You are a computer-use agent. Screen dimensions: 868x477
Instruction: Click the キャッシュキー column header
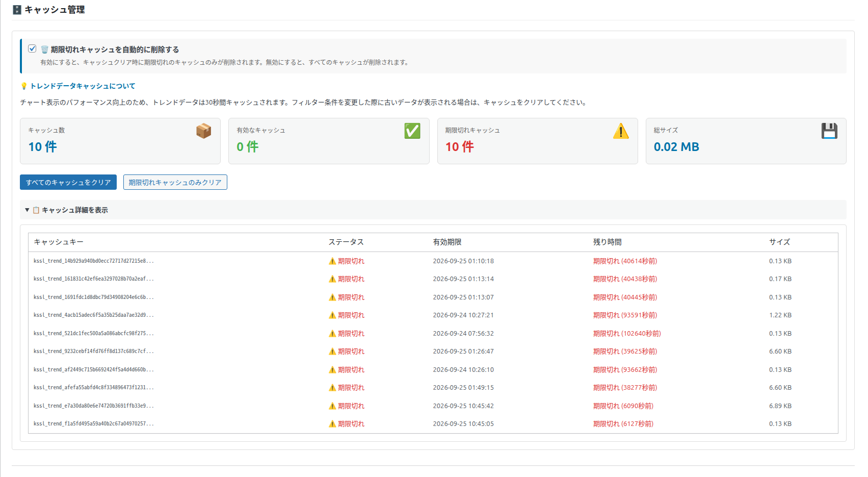pyautogui.click(x=59, y=242)
